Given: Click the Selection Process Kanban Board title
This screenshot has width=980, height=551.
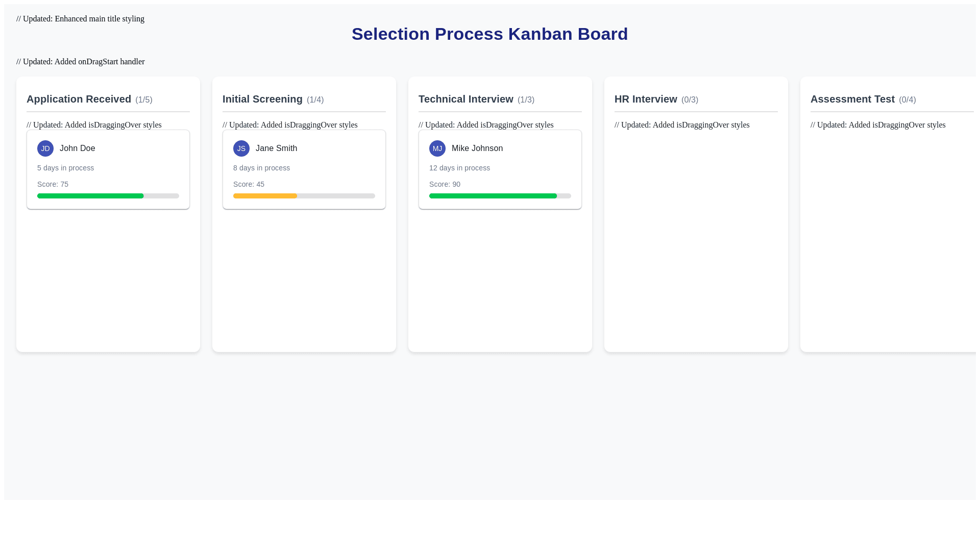Looking at the screenshot, I should (489, 34).
